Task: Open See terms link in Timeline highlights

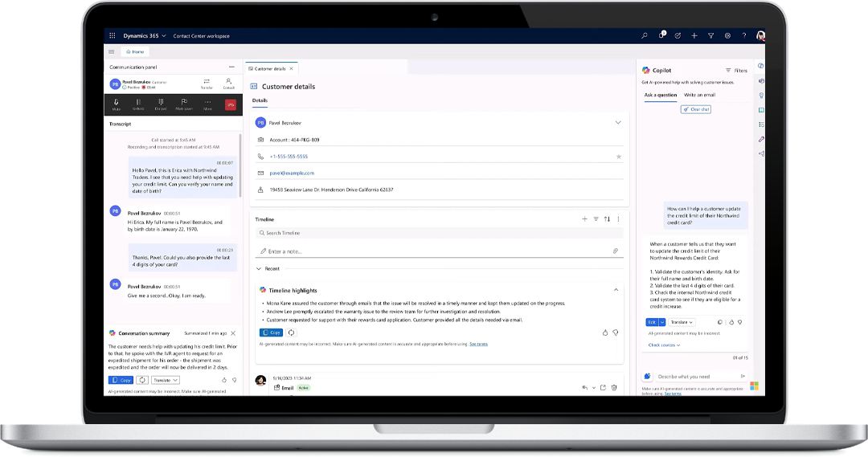Action: click(478, 344)
